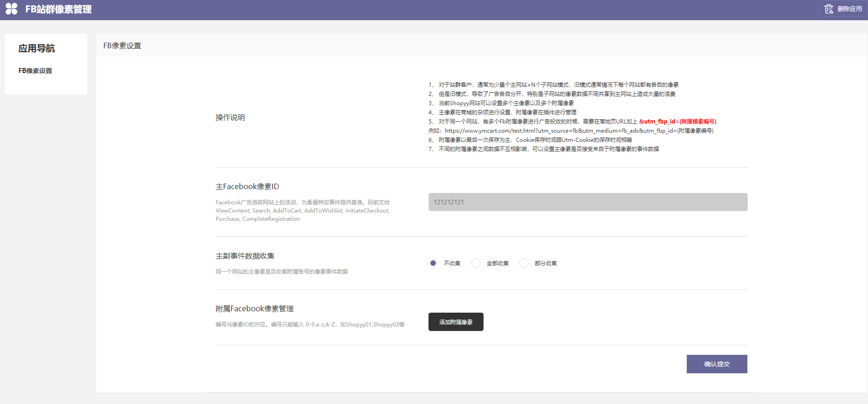This screenshot has height=404, width=868.
Task: Open FB像素设置 in the sidebar navigation
Action: [x=35, y=71]
